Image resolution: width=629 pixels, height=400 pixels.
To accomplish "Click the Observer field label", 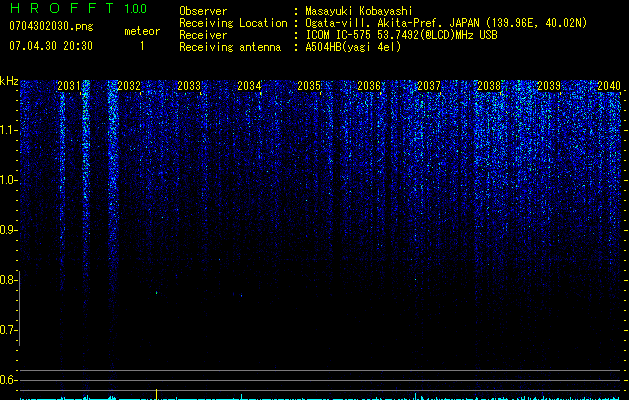I will pyautogui.click(x=203, y=11).
